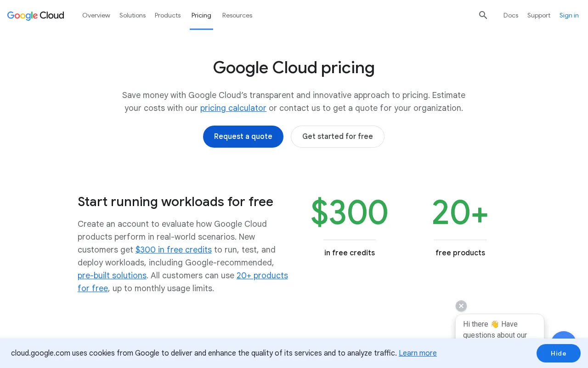Open the $300 in free credits link
The image size is (588, 368).
[x=174, y=250]
